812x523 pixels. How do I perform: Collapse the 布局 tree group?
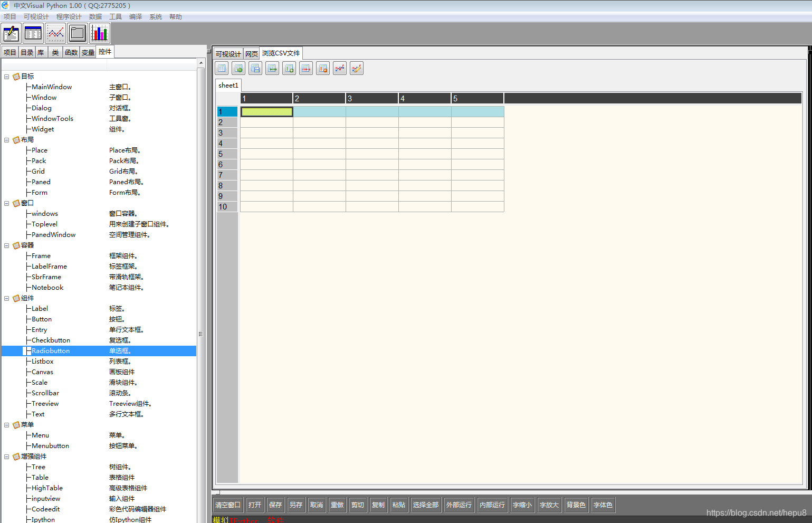(7, 140)
